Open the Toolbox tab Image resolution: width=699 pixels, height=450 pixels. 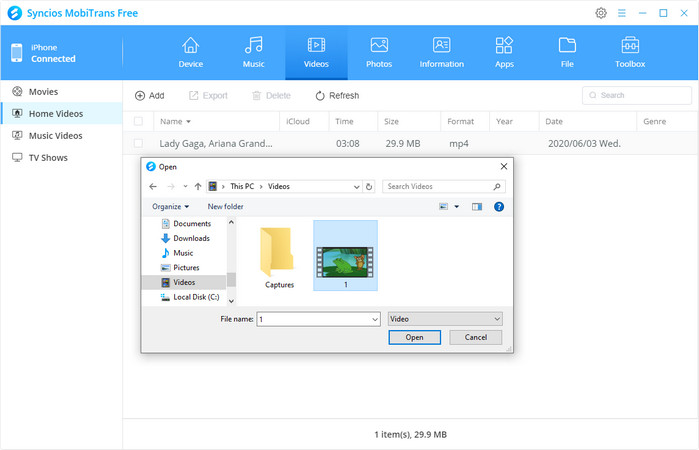click(x=630, y=53)
